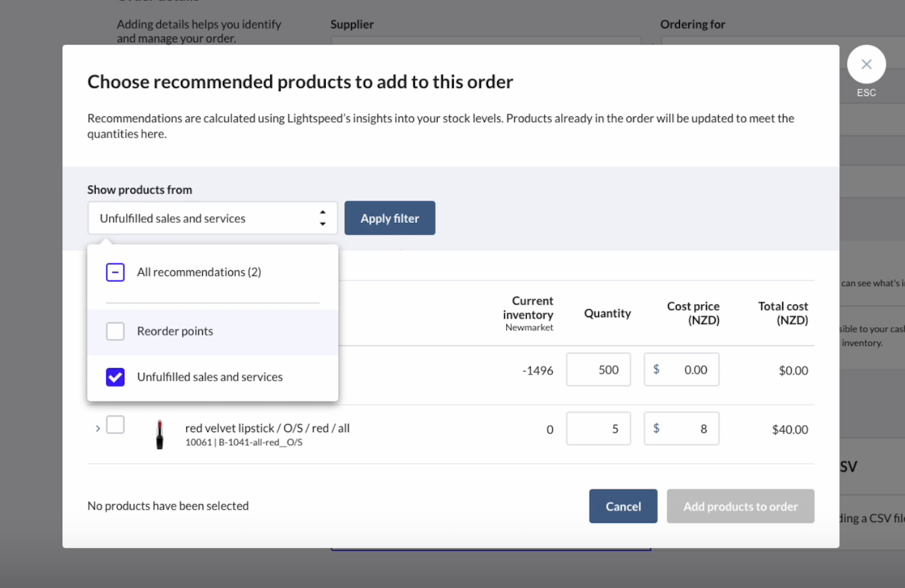Viewport: 905px width, 588px height.
Task: Click the lipstick product thumbnail
Action: point(160,434)
